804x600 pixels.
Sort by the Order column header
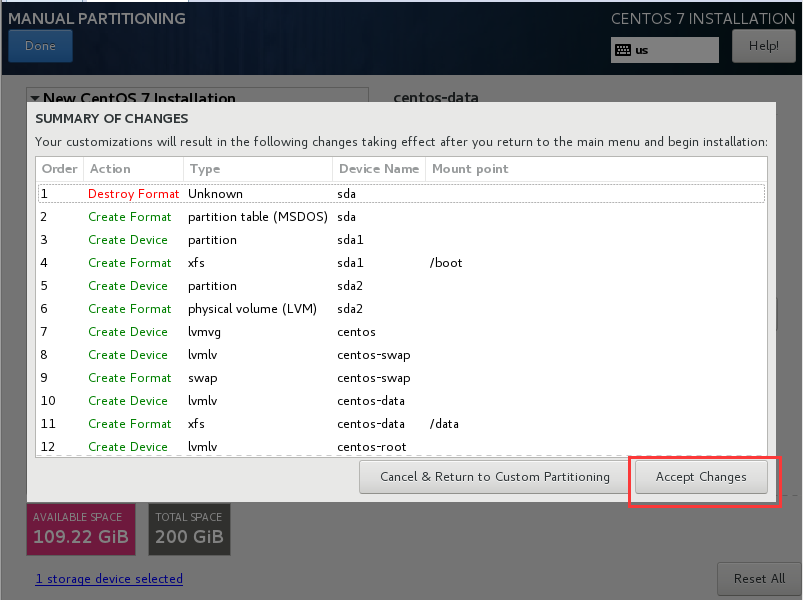(59, 169)
